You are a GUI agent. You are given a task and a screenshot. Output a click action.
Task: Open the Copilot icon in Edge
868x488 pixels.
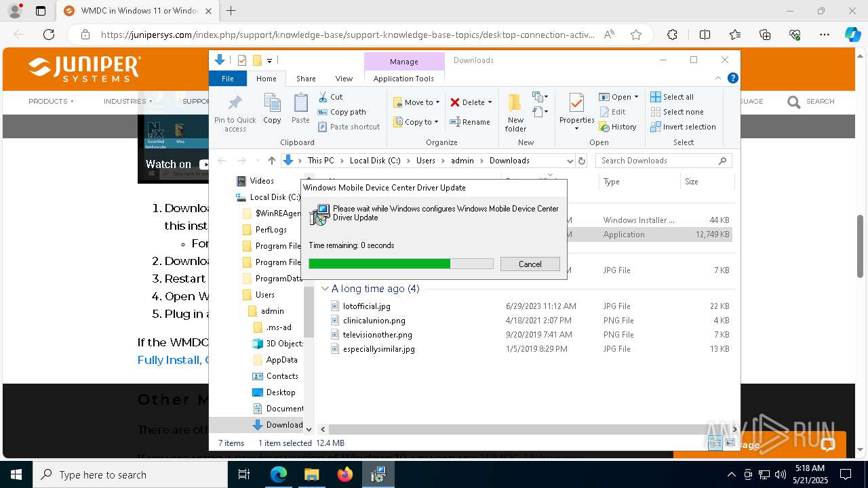pos(852,35)
